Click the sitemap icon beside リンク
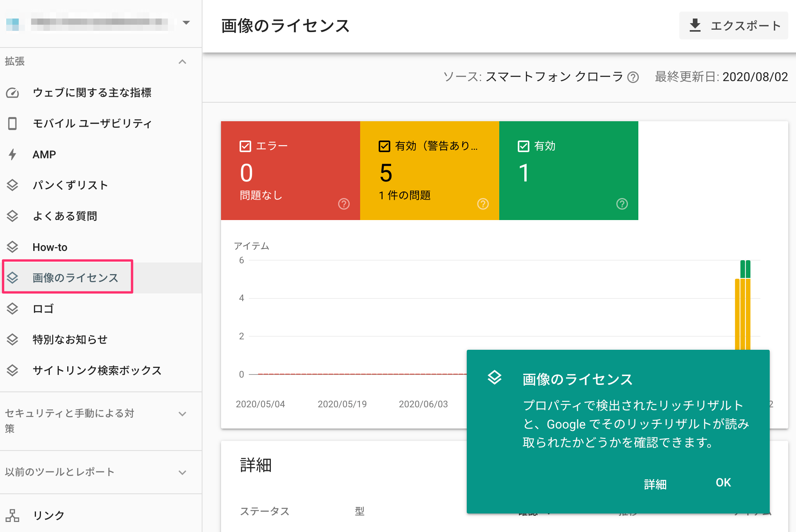796x532 pixels. [x=12, y=515]
